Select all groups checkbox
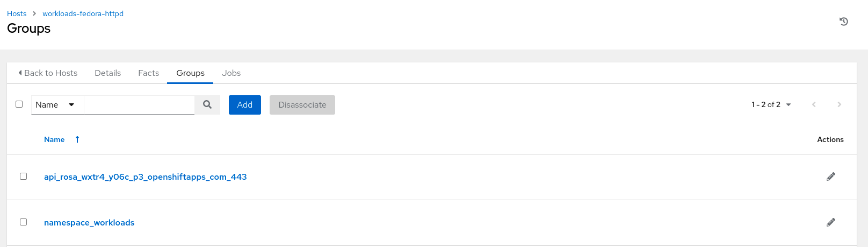Viewport: 868px width, 247px height. [x=19, y=104]
